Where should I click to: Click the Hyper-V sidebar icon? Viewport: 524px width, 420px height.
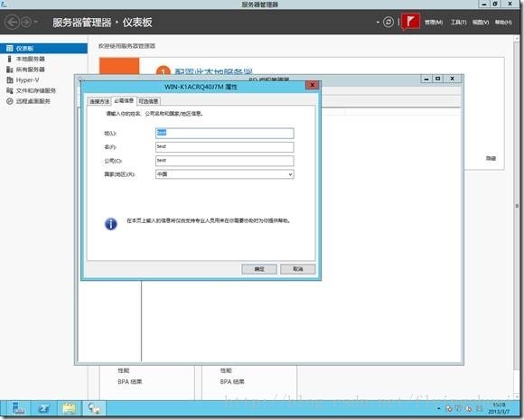[10, 80]
